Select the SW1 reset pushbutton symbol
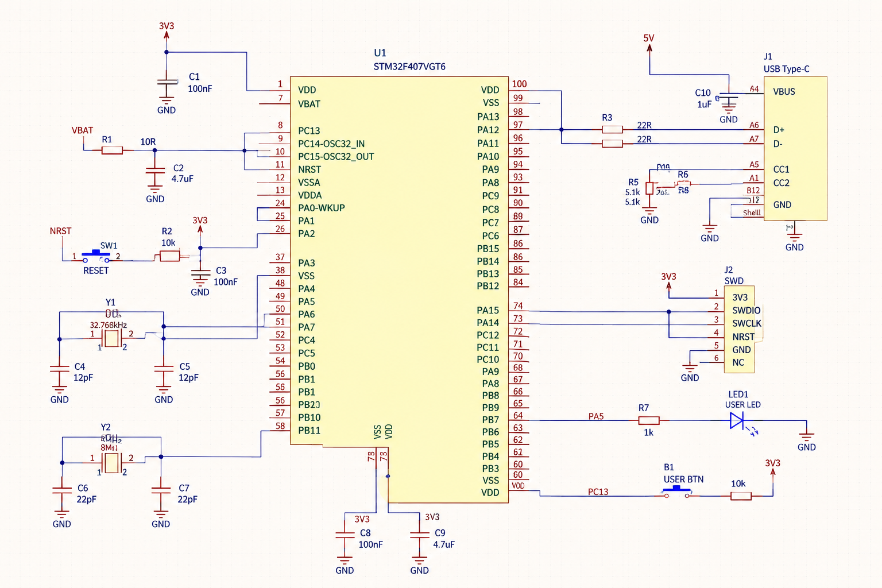882x588 pixels. click(x=96, y=256)
